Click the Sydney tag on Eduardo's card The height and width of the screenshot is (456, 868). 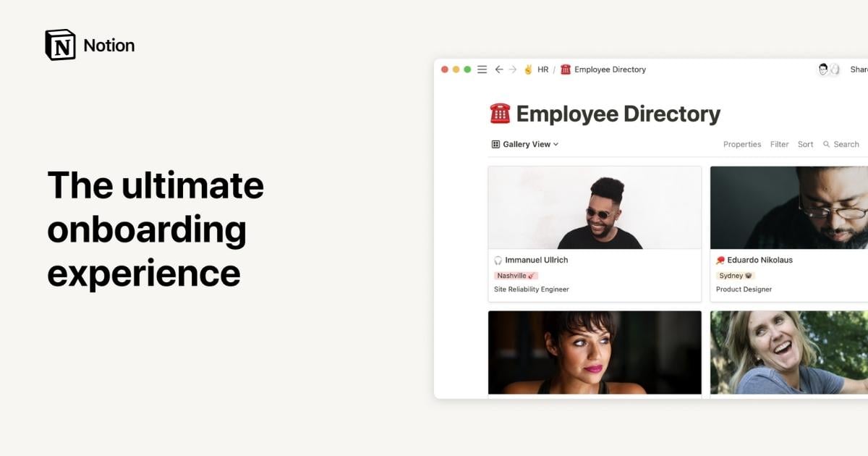(736, 276)
